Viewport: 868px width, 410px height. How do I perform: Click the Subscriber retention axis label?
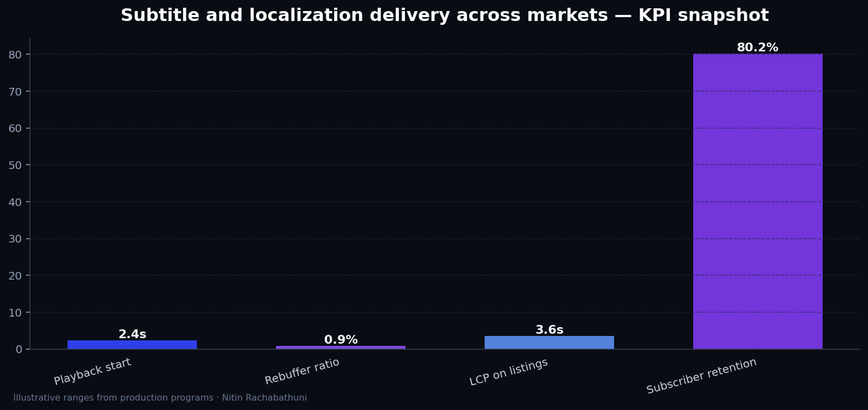(701, 376)
